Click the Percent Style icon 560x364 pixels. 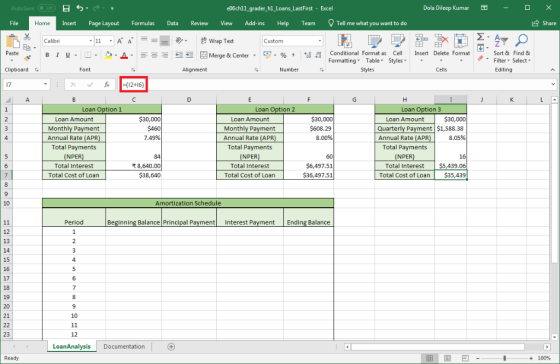point(284,55)
